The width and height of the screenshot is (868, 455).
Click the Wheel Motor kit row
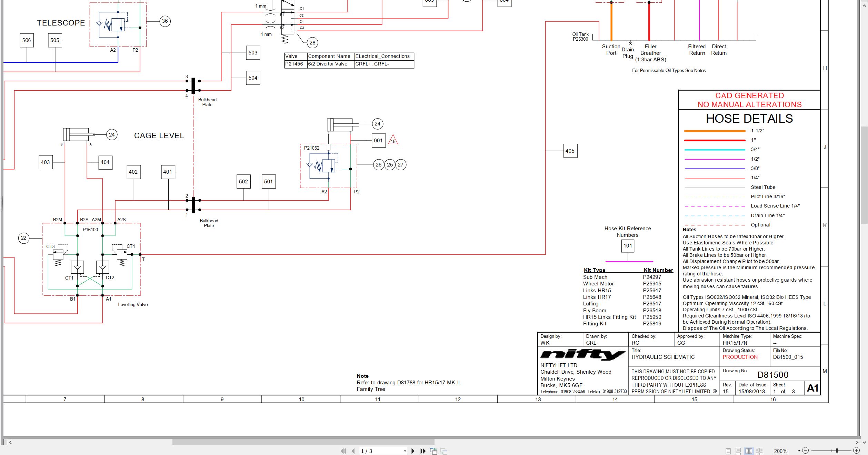point(622,284)
